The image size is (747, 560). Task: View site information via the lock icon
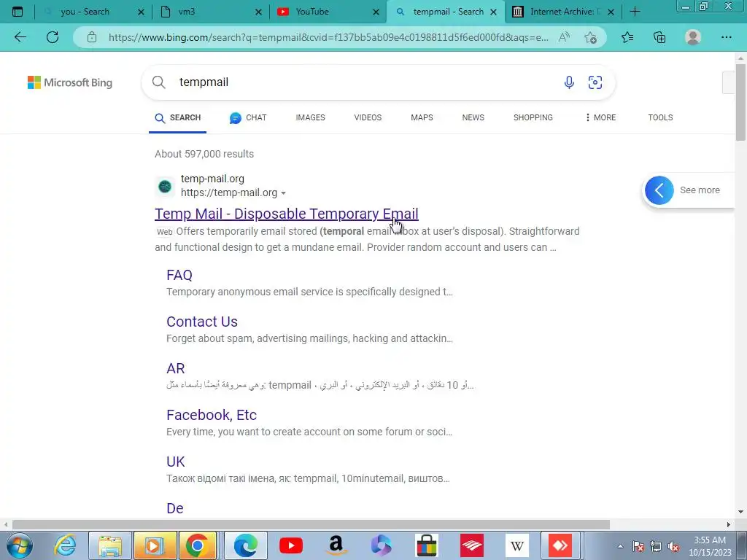point(91,37)
